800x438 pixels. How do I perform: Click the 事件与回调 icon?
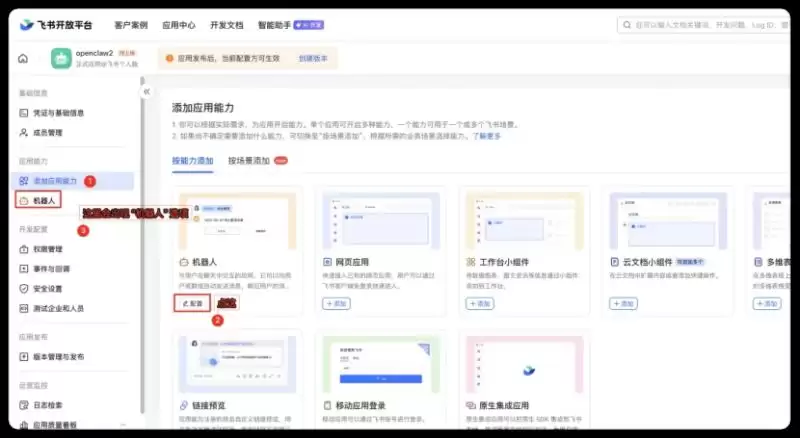23,269
